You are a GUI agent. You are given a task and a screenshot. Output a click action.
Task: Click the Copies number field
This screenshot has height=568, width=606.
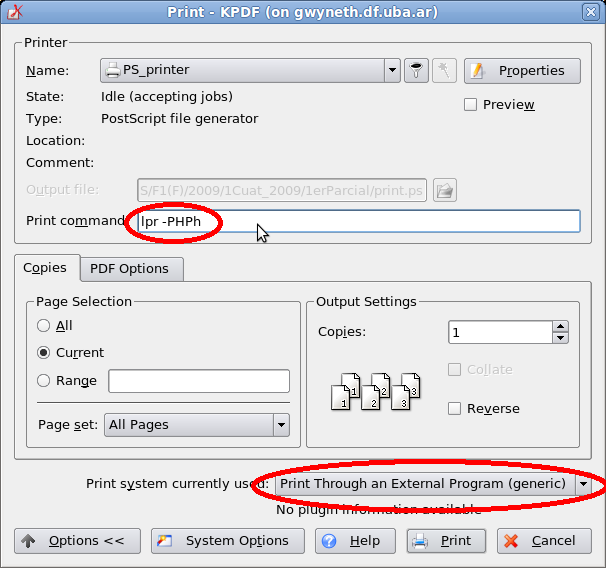pyautogui.click(x=500, y=332)
